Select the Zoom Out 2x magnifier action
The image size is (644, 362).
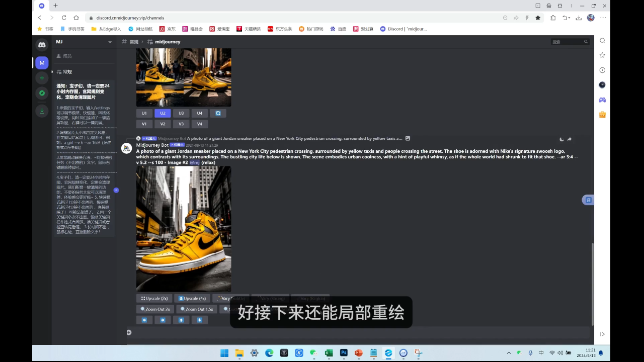click(x=155, y=309)
